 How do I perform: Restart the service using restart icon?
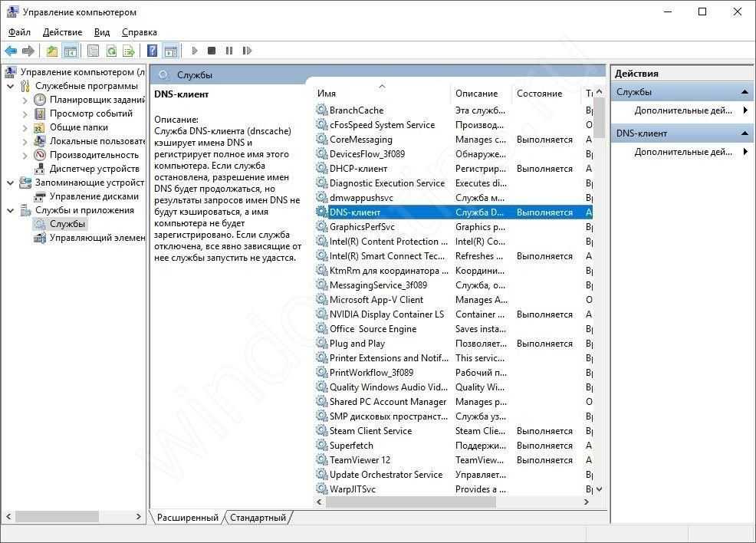point(247,51)
